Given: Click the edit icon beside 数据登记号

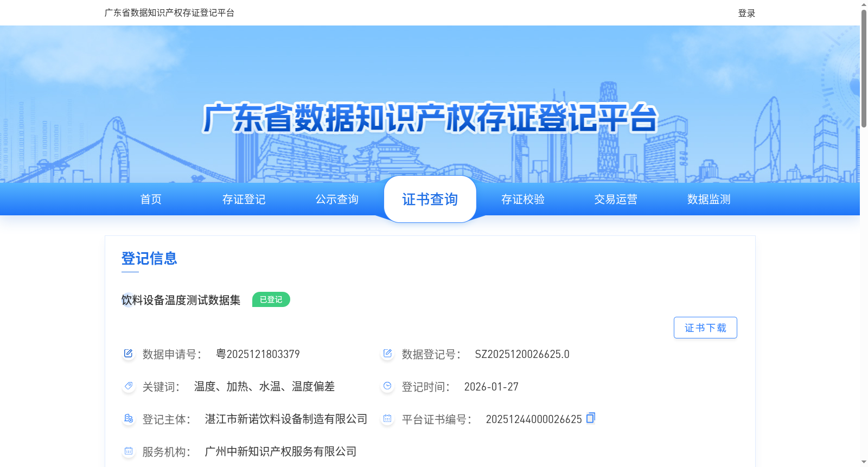Looking at the screenshot, I should (387, 354).
